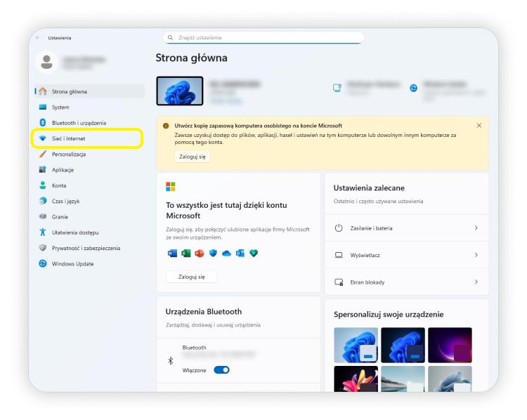Click Zaloguj się in the yellow banner
The image size is (527, 420).
(193, 157)
